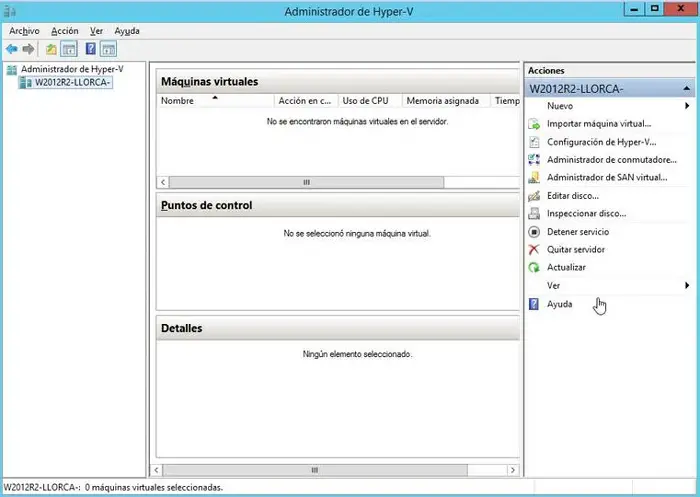Viewport: 700px width, 497px height.
Task: Click the Detener servicio stop icon
Action: [x=534, y=232]
